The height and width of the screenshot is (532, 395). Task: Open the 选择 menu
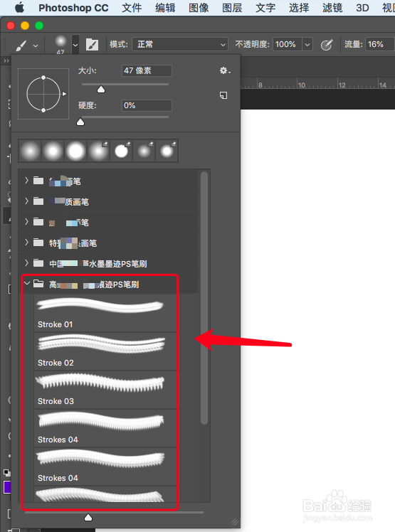click(299, 8)
